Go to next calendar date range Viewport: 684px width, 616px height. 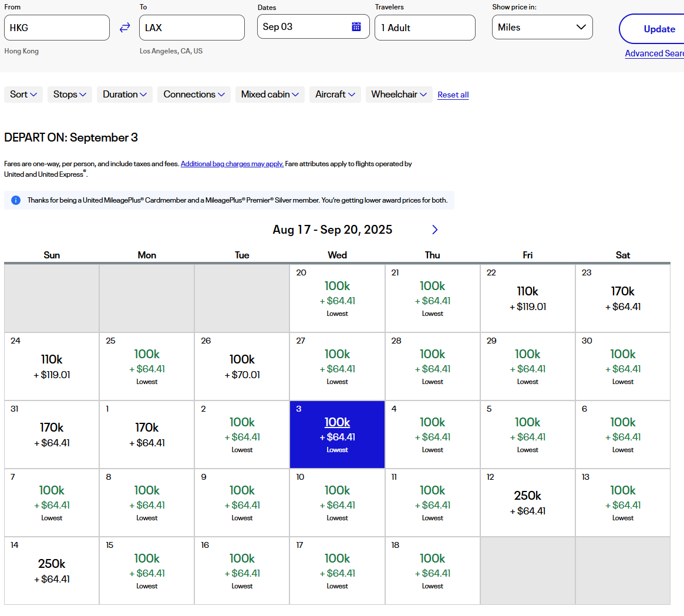434,230
